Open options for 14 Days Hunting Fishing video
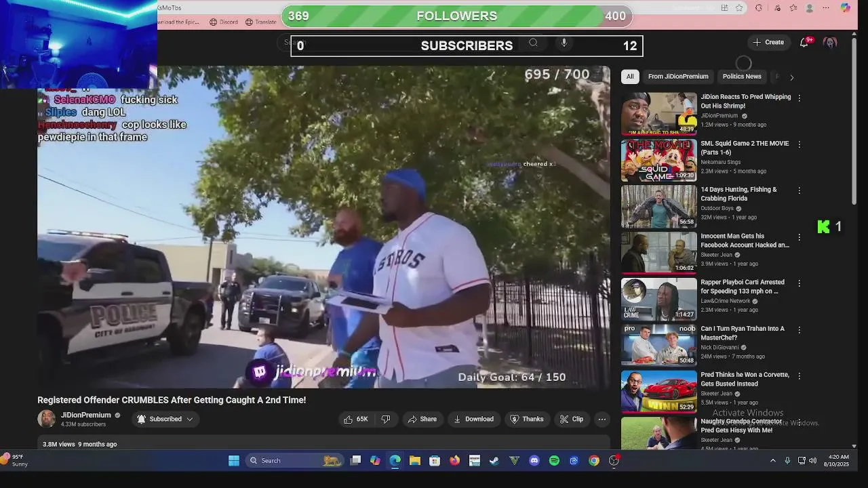 click(800, 190)
